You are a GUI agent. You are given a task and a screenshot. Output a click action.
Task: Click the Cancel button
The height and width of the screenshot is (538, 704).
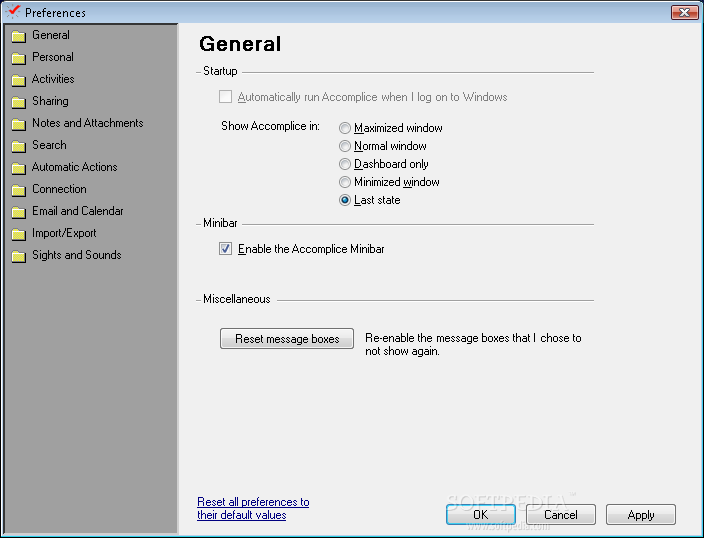(x=561, y=515)
